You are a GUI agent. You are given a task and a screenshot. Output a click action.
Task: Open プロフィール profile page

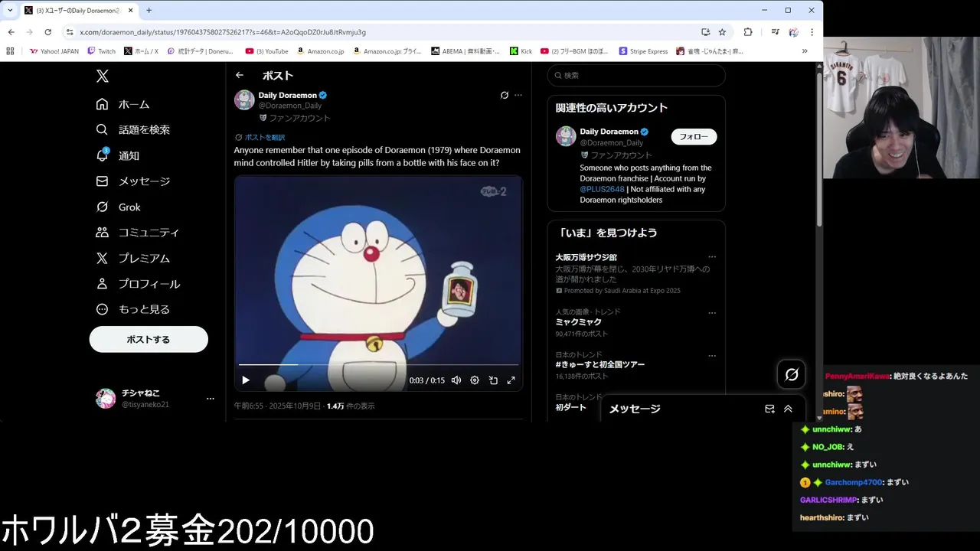pos(137,284)
